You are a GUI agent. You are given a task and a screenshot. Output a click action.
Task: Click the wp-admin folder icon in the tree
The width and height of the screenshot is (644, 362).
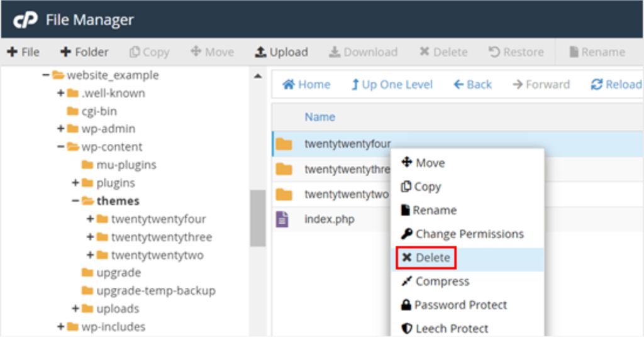tap(73, 129)
